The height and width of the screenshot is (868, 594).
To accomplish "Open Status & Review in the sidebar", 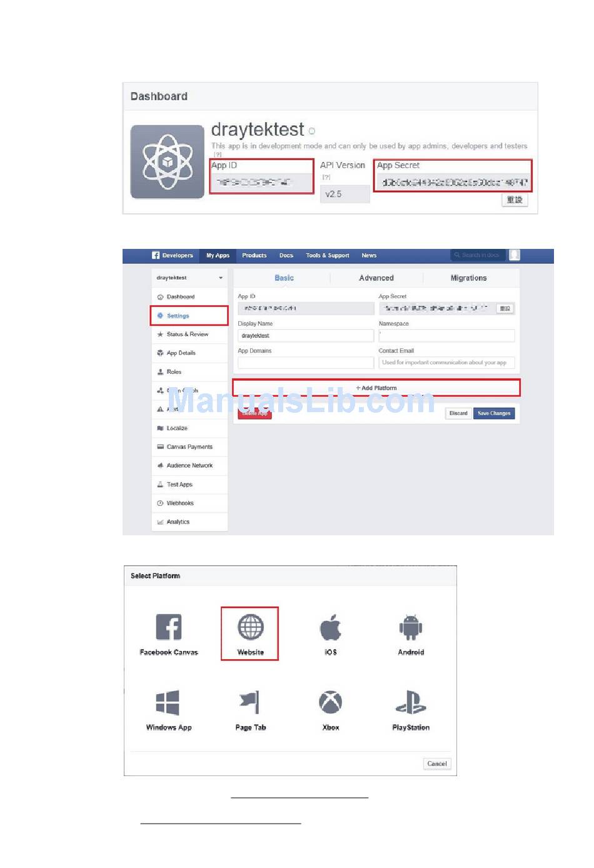I will [x=188, y=335].
